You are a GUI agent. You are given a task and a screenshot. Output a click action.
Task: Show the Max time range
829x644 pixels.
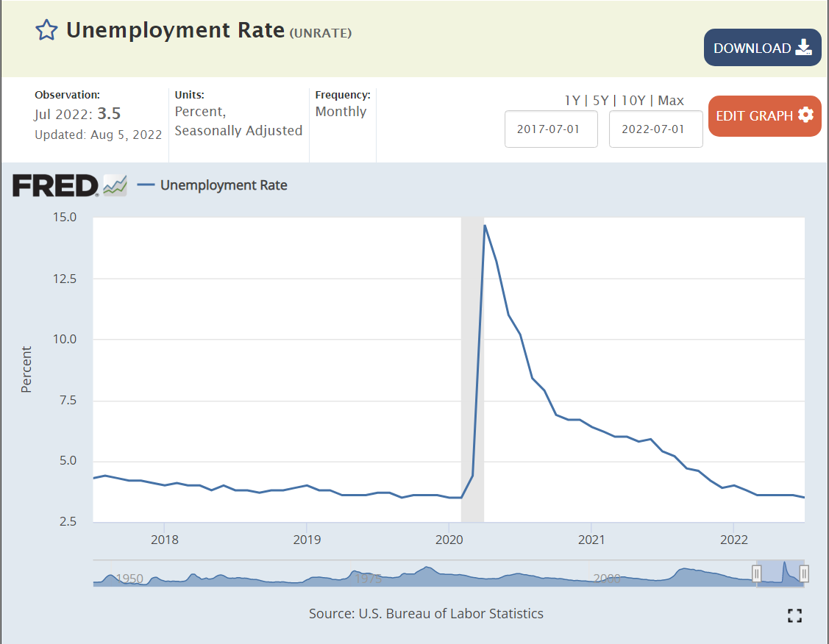pos(670,101)
